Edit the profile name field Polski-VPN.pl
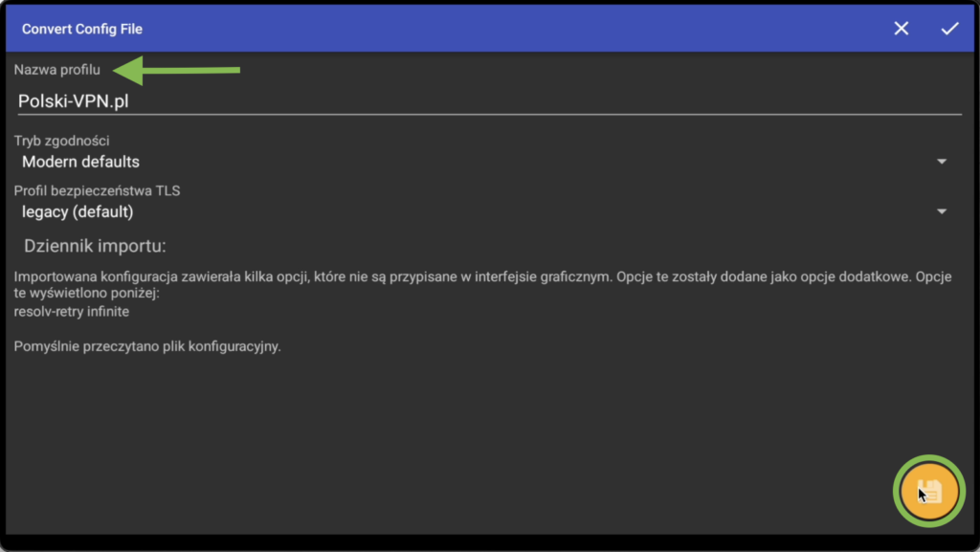980x552 pixels. click(x=489, y=101)
